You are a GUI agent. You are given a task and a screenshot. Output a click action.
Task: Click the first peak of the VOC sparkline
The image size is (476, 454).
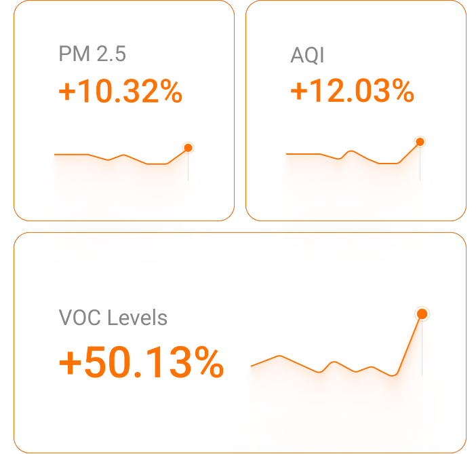point(279,356)
